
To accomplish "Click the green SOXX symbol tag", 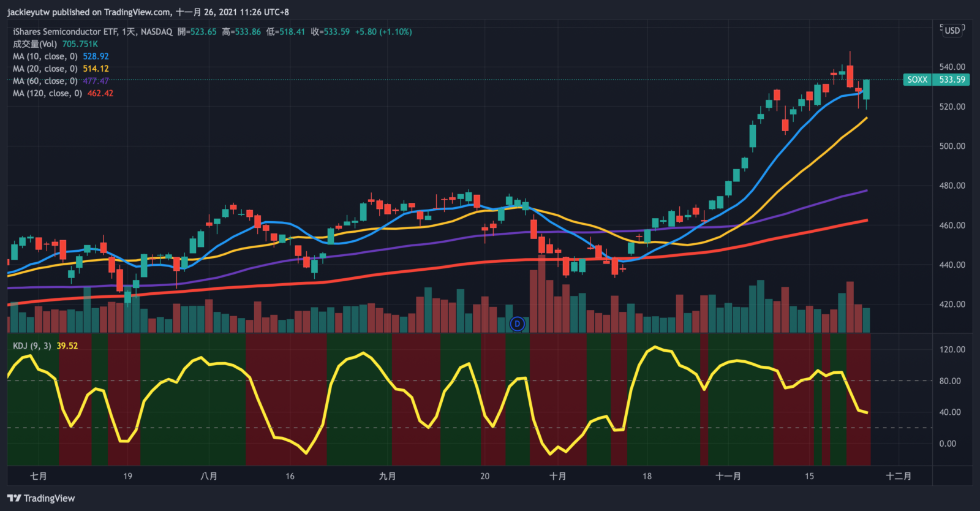I will tap(917, 80).
